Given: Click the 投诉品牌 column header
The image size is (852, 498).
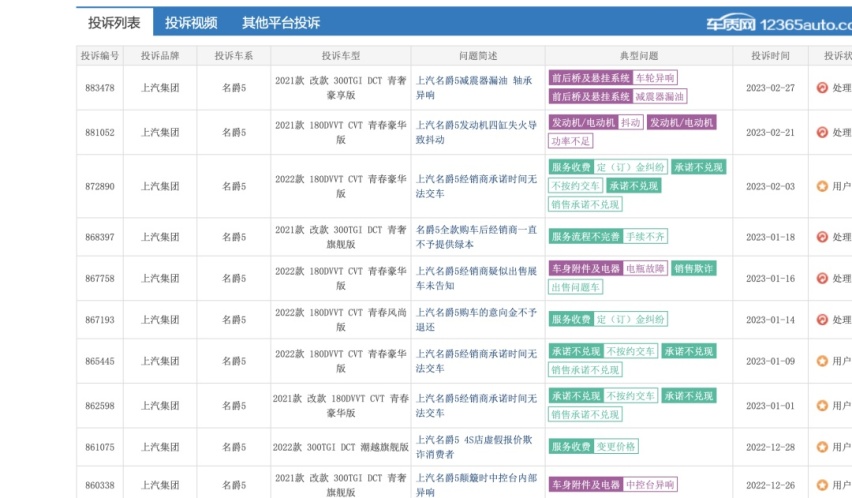Looking at the screenshot, I should pos(160,55).
